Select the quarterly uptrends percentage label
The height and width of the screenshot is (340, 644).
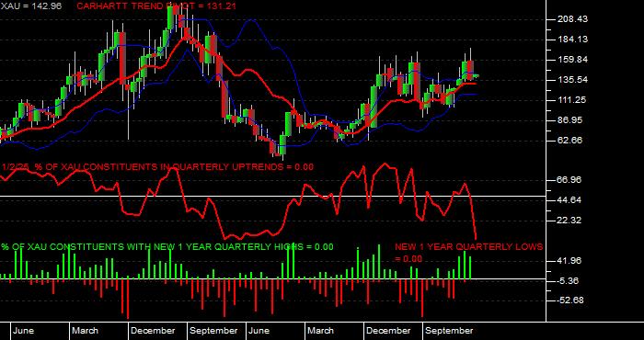[158, 167]
